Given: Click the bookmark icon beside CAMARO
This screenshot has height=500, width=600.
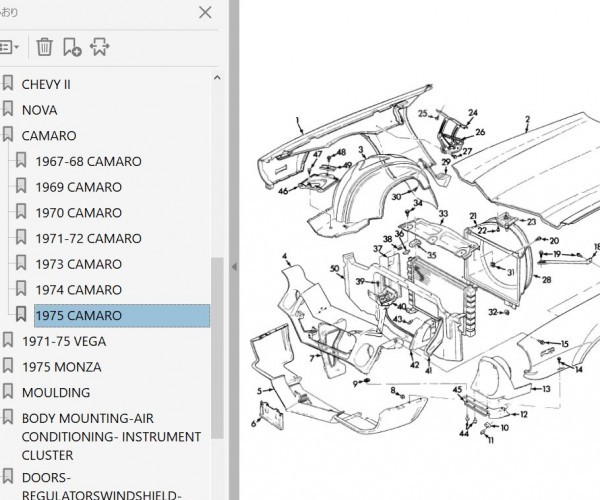Looking at the screenshot, I should click(8, 134).
